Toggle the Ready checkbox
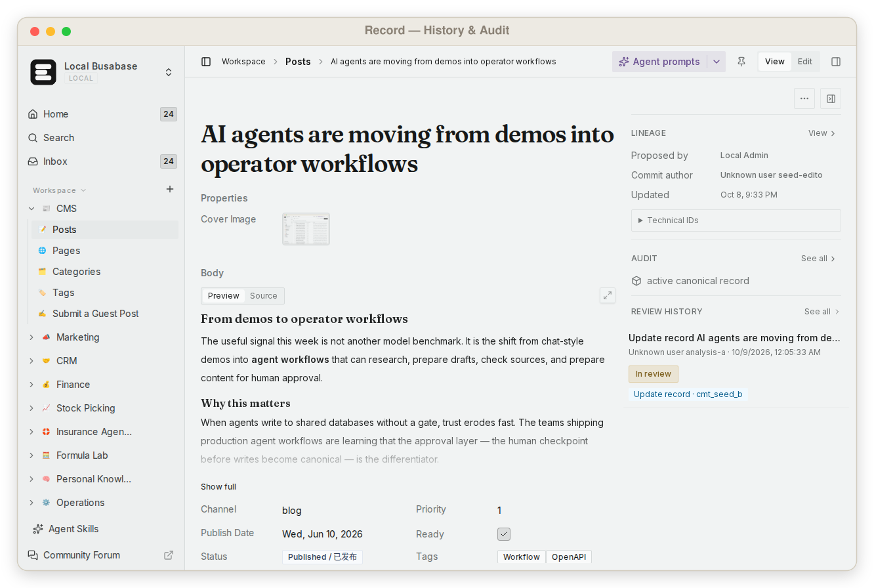The height and width of the screenshot is (588, 874). 504,534
